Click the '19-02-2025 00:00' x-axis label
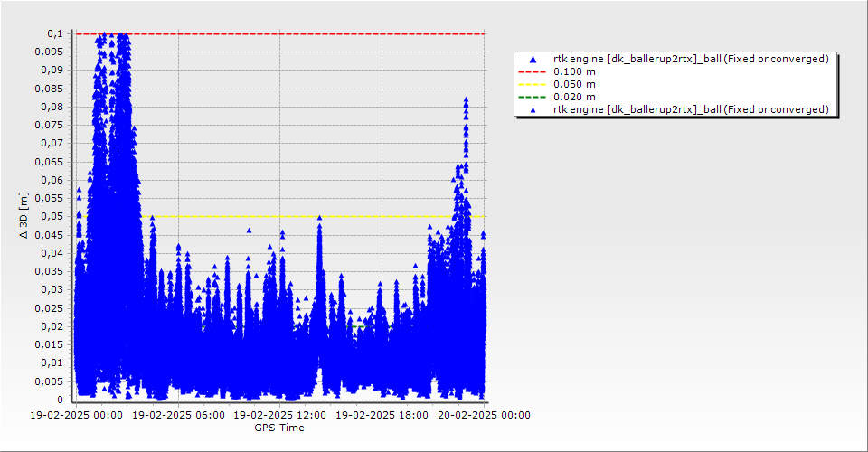Viewport: 868px width, 452px height. coord(76,415)
